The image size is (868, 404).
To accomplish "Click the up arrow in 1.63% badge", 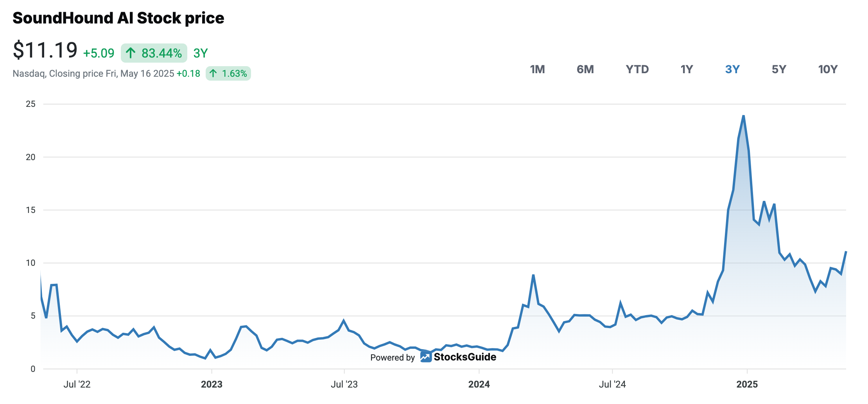I will 213,73.
